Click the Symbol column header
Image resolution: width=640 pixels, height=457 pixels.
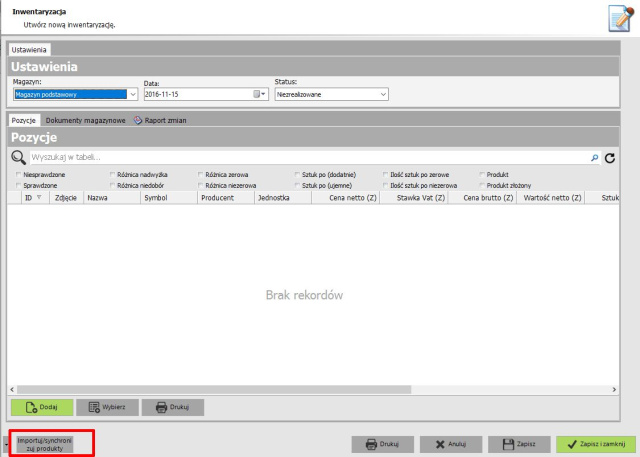click(169, 198)
